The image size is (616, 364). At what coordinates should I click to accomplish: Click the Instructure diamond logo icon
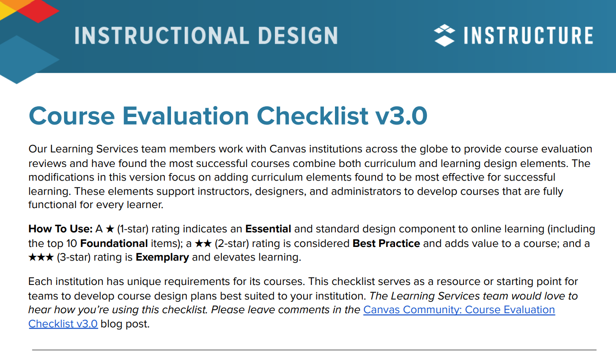coord(445,36)
